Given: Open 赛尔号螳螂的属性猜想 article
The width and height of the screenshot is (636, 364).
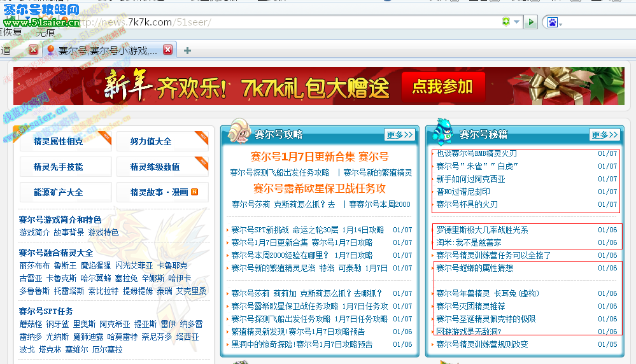Looking at the screenshot, I should [474, 268].
